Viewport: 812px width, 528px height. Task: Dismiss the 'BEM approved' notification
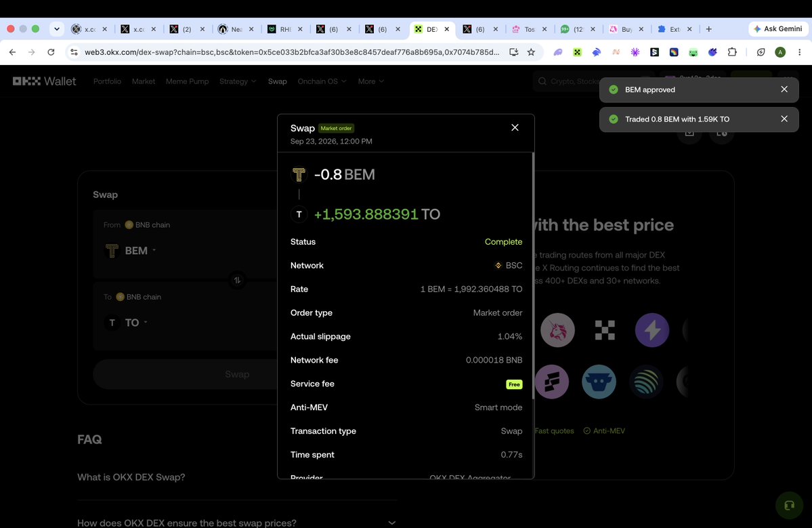pyautogui.click(x=784, y=89)
